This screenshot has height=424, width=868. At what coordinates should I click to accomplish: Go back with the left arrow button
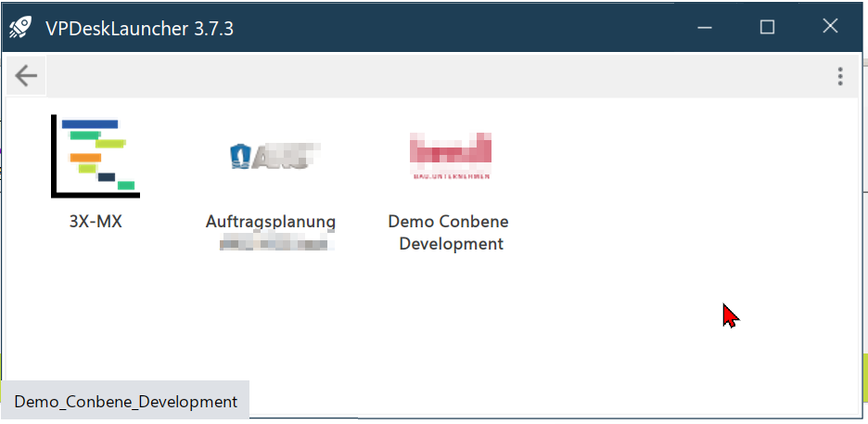click(26, 76)
